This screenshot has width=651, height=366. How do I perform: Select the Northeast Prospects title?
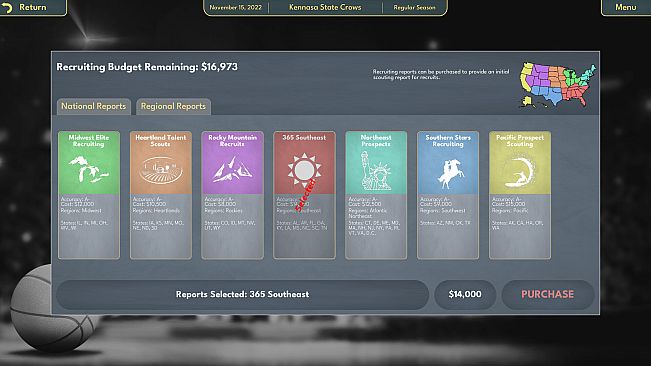click(376, 141)
